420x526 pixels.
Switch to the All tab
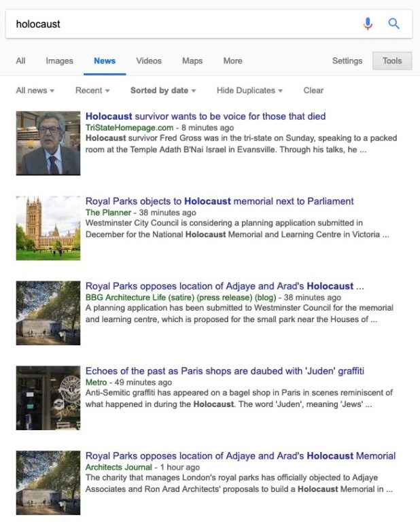[x=20, y=60]
